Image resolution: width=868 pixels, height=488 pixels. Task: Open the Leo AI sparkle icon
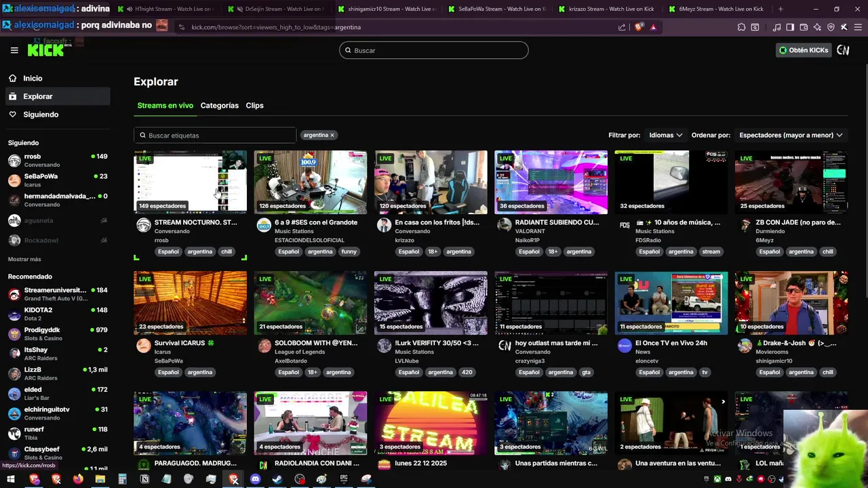tap(817, 27)
